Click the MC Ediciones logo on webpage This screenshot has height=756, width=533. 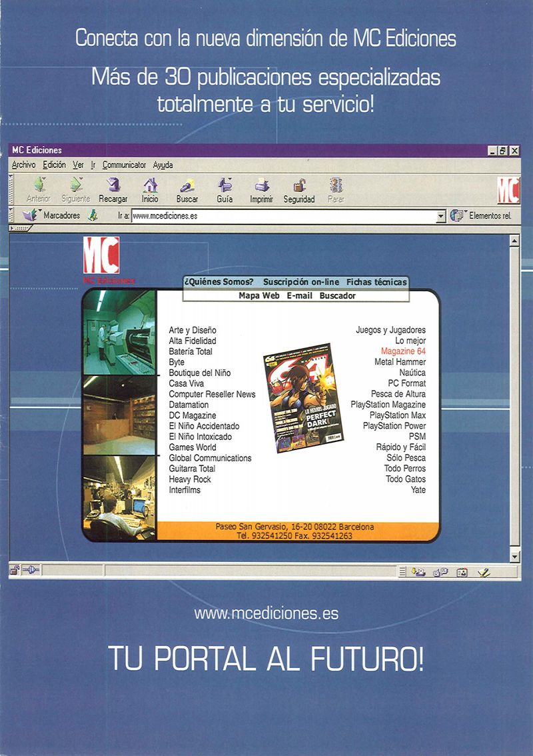(101, 255)
